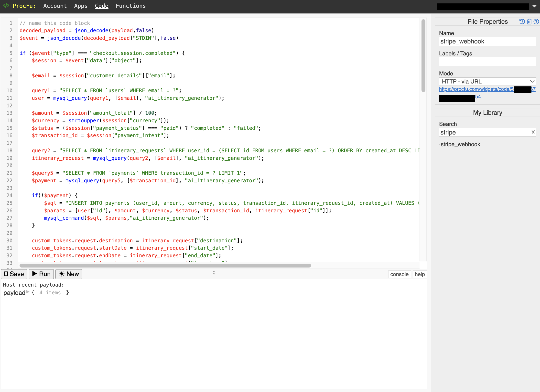The image size is (540, 392).
Task: Expand the payload 4 items tree
Action: [28, 292]
